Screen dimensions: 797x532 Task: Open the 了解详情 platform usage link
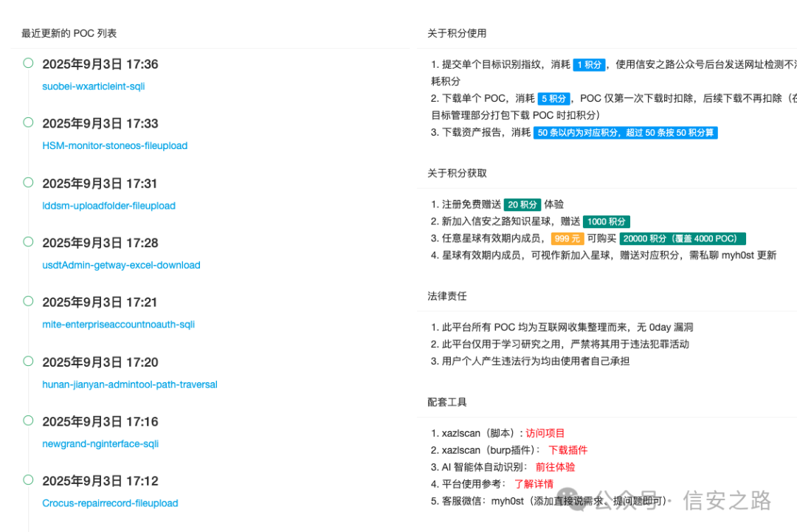(534, 484)
